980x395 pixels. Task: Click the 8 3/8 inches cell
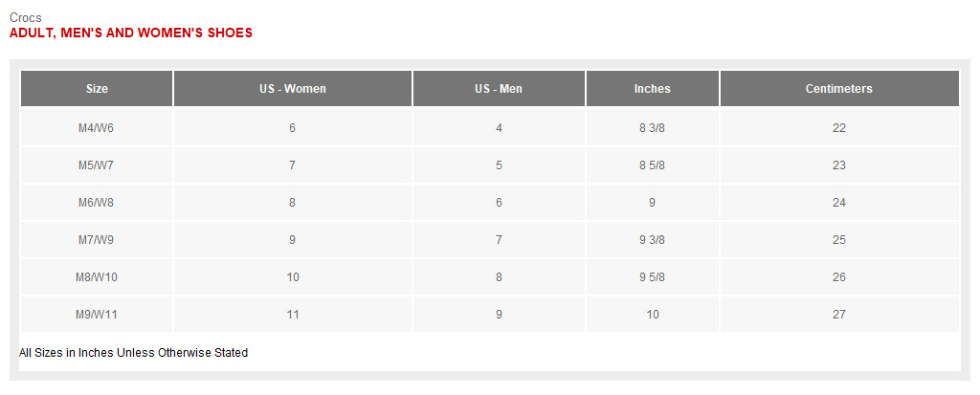[x=653, y=128]
